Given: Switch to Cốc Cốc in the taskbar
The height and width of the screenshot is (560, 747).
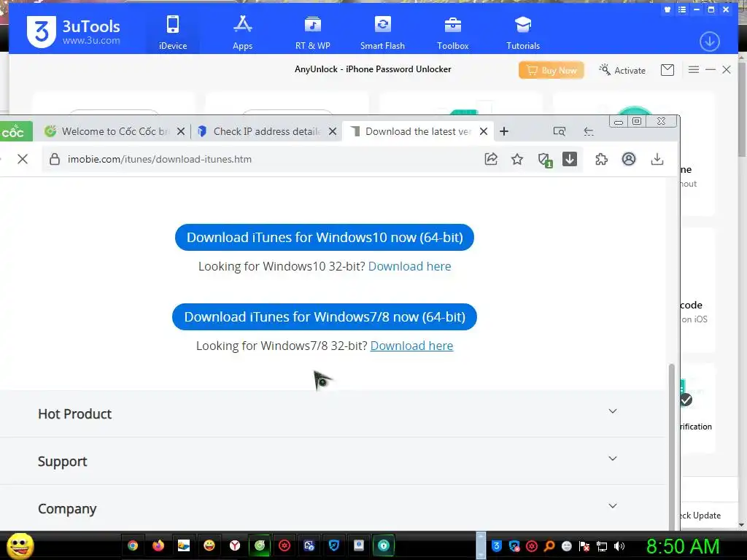Looking at the screenshot, I should 260,545.
